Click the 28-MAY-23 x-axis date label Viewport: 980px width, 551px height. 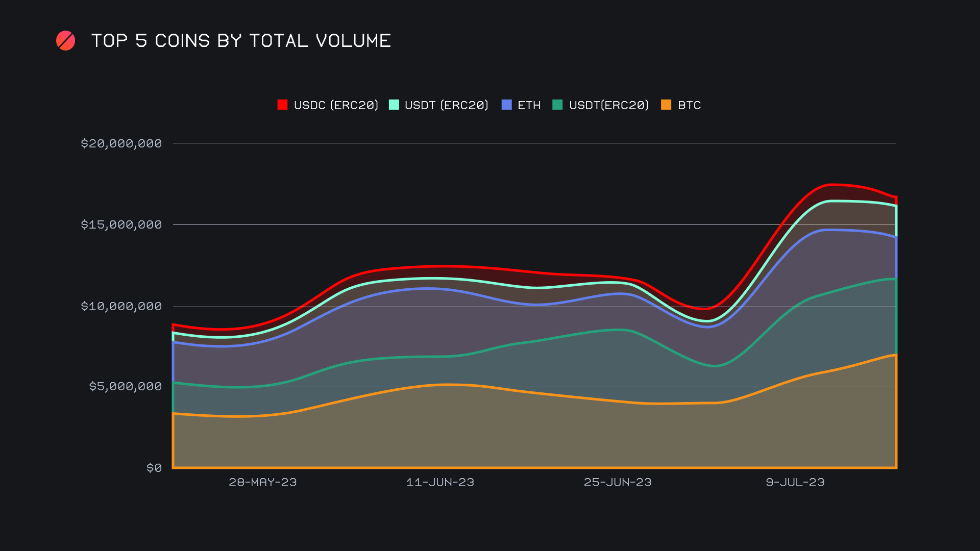[262, 482]
